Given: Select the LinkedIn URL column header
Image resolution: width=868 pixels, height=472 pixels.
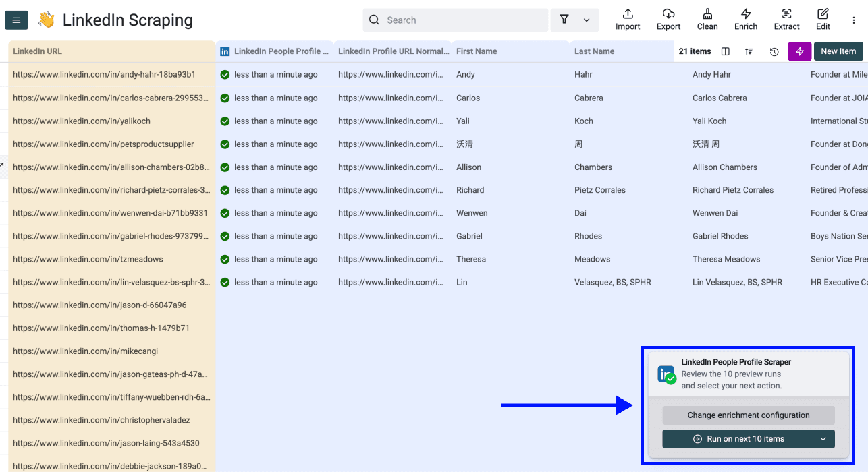Looking at the screenshot, I should pos(38,51).
